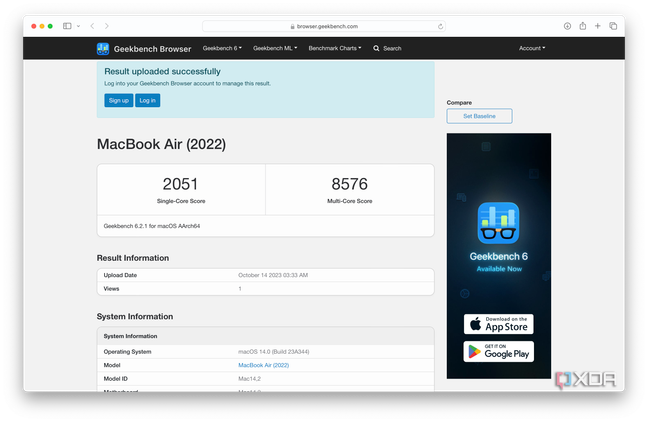
Task: Open the Geekbench Browser home link
Action: coord(152,49)
